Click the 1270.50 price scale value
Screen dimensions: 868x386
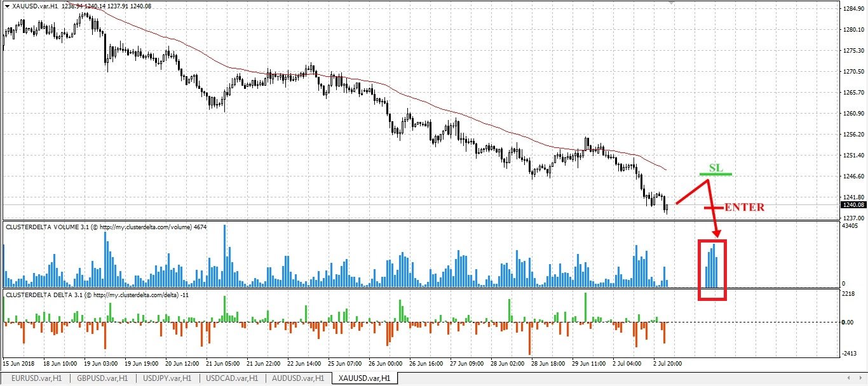tap(852, 72)
